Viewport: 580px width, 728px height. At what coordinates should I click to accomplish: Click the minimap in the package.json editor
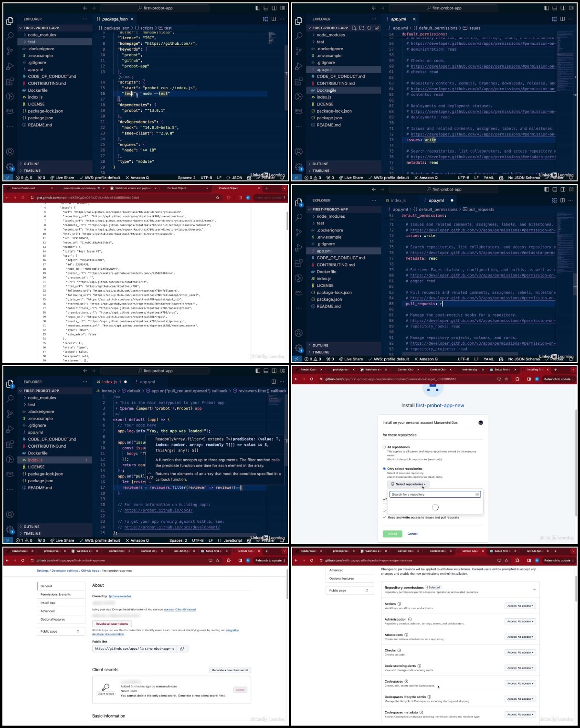coord(272,38)
